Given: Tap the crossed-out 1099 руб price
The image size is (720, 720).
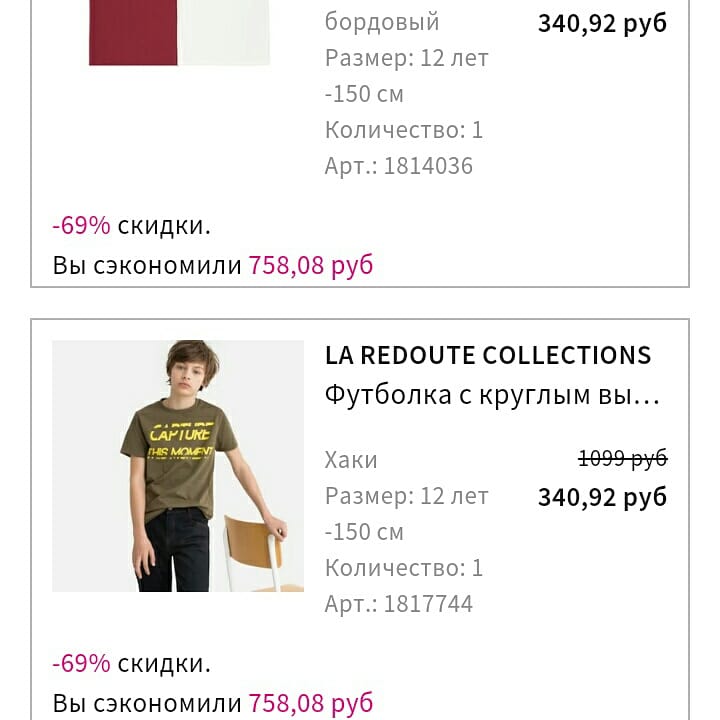Looking at the screenshot, I should (x=622, y=458).
